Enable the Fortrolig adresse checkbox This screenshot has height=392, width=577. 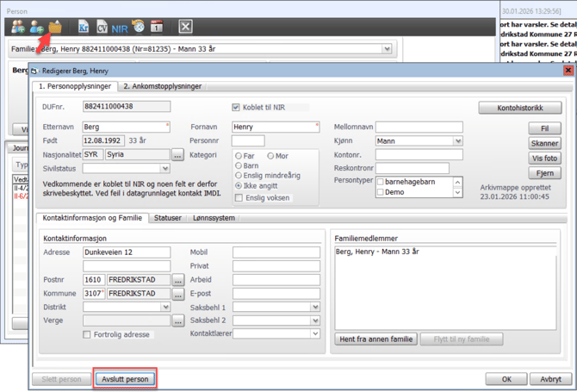click(x=87, y=334)
